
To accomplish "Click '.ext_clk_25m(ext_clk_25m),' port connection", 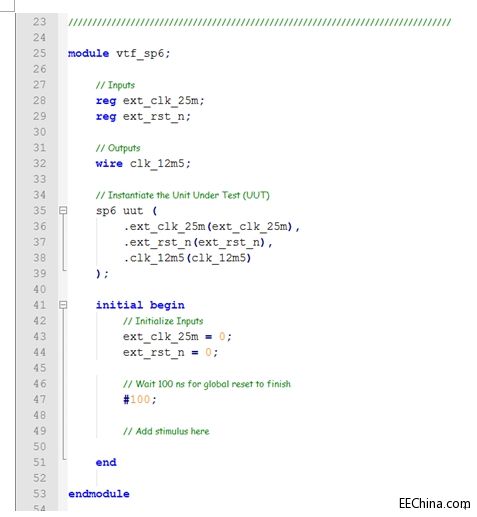I will pyautogui.click(x=211, y=227).
